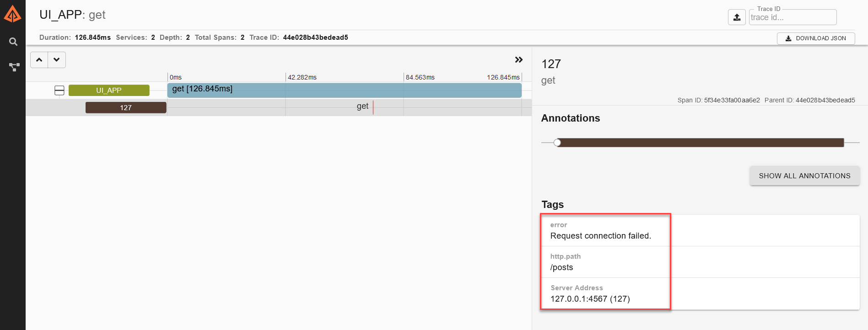
Task: Select the UI_APP service badge
Action: tap(109, 90)
